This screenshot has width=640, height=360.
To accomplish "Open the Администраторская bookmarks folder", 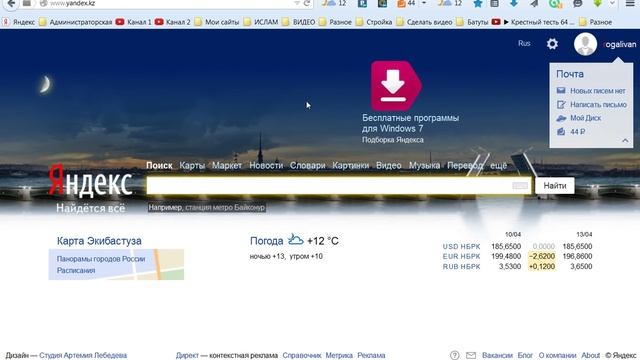I will (x=76, y=22).
